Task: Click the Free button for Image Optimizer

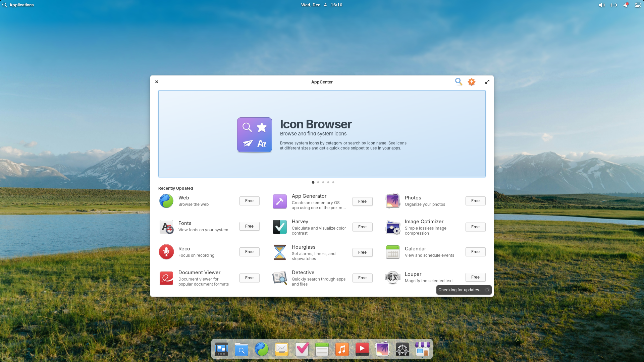Action: (475, 227)
